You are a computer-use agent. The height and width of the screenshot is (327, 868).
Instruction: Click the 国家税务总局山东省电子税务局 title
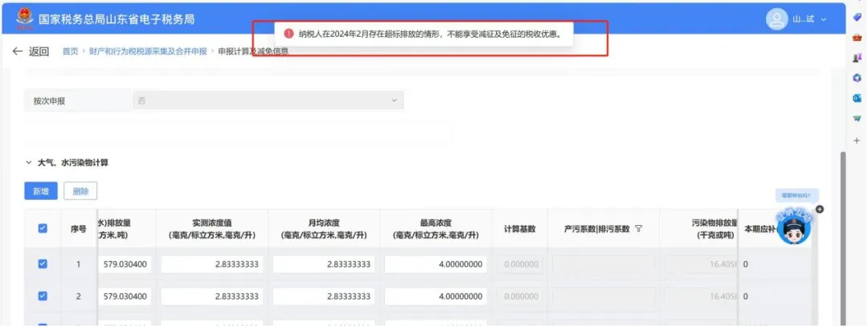pyautogui.click(x=117, y=19)
